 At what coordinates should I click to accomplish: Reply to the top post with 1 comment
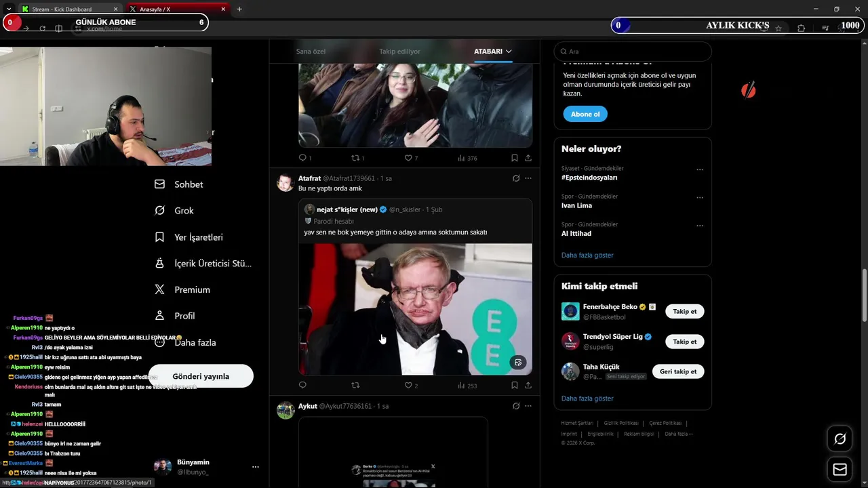point(305,158)
